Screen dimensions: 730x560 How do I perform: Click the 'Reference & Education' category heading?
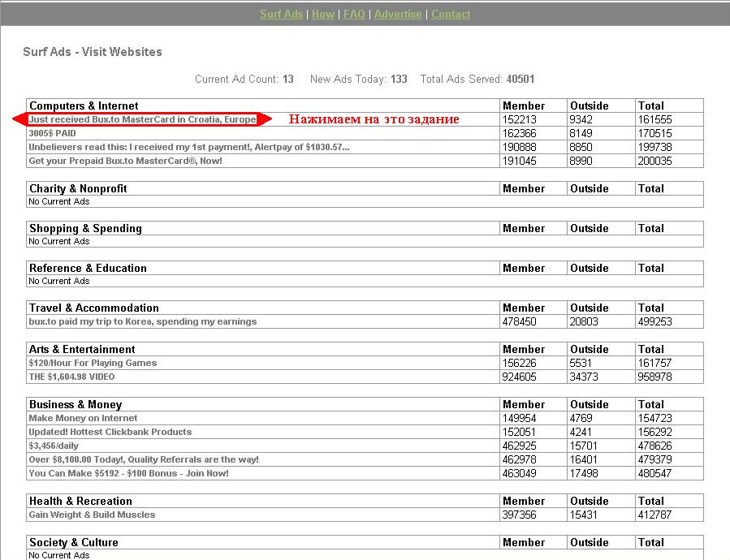click(88, 268)
